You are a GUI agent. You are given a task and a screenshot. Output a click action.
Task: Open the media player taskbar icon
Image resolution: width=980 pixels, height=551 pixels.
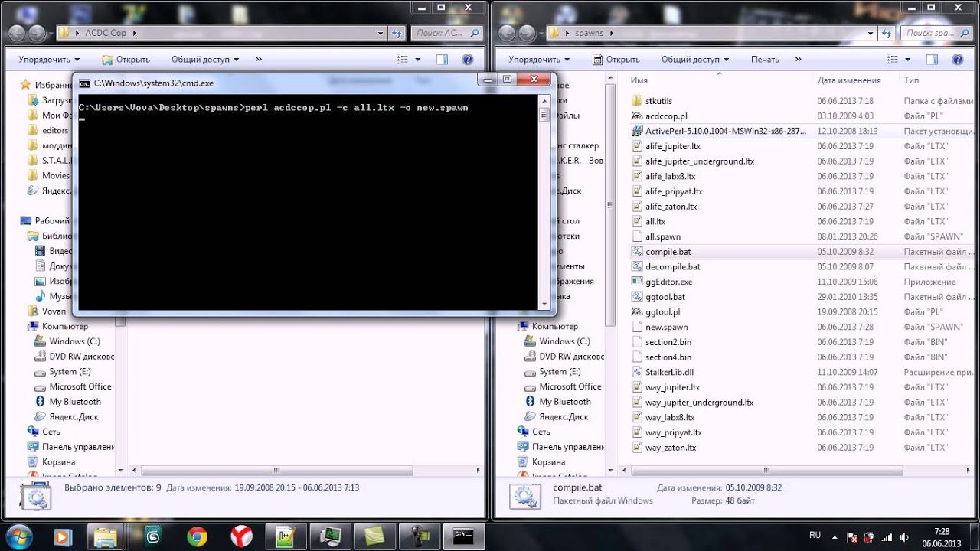click(x=63, y=536)
